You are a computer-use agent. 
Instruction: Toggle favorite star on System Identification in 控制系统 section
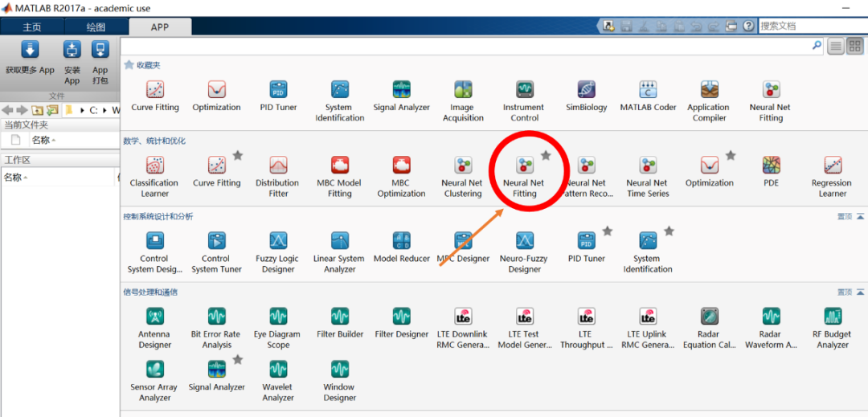[669, 231]
